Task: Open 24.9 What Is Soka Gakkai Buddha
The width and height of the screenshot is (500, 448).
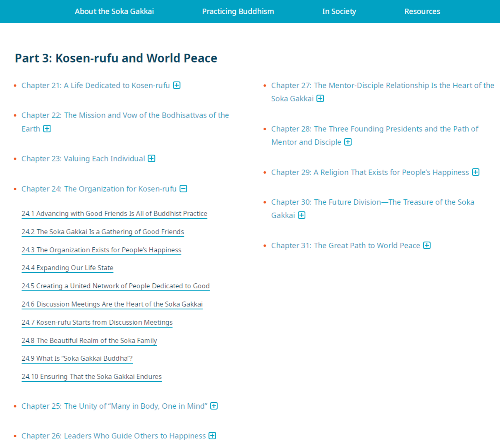Action: (x=77, y=358)
